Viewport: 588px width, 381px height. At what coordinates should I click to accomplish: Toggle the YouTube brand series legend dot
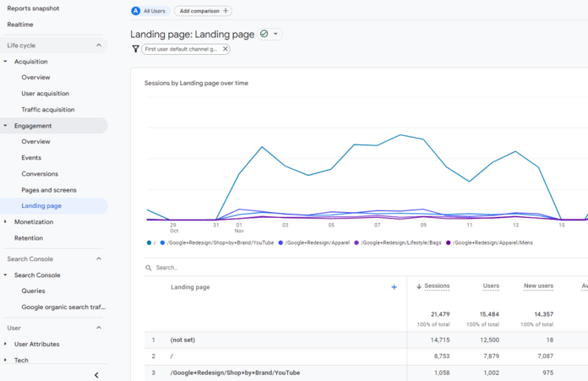[163, 242]
